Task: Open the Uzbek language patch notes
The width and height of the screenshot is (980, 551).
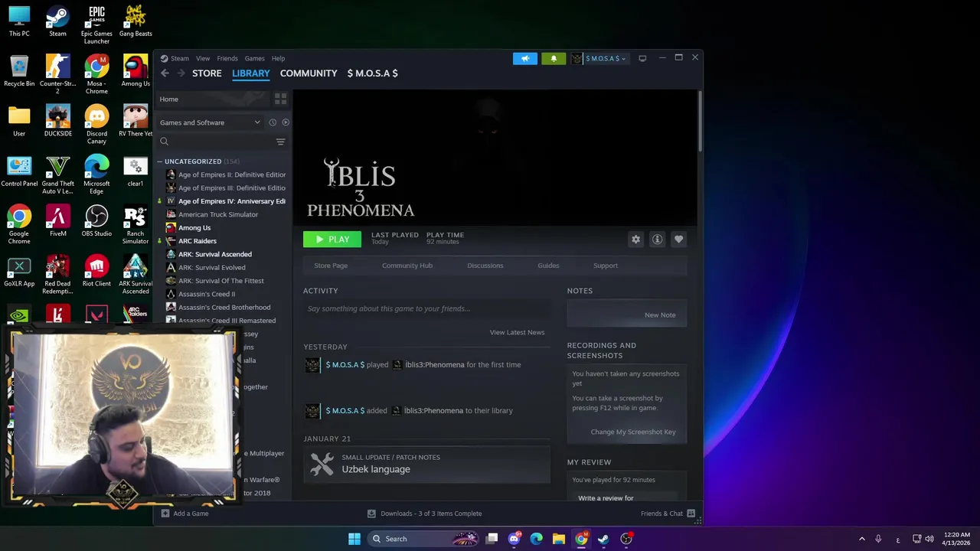Action: coord(426,464)
